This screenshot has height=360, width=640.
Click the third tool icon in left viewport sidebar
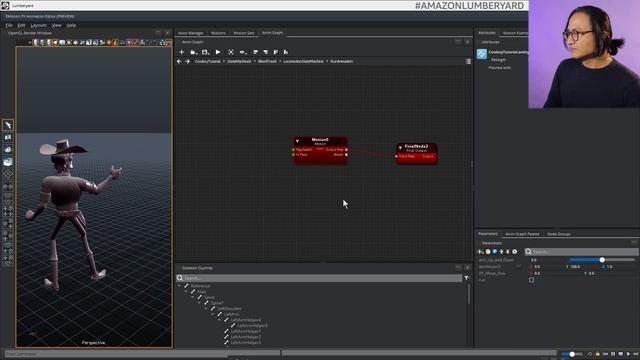[8, 150]
